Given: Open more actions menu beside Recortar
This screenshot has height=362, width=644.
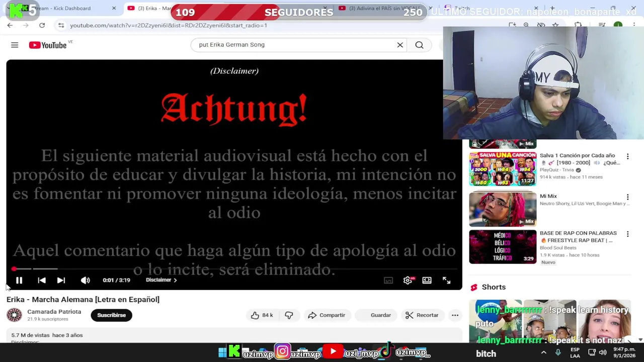Looking at the screenshot, I should (x=455, y=315).
